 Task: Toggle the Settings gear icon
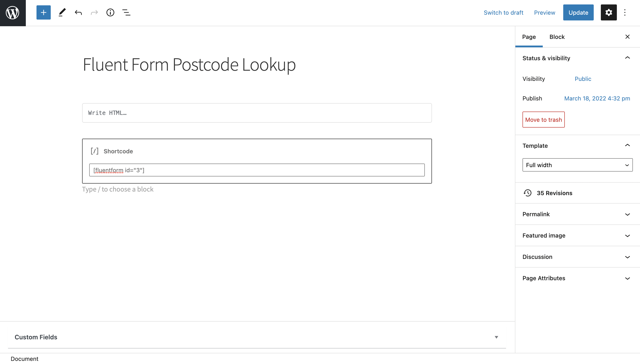[x=608, y=12]
